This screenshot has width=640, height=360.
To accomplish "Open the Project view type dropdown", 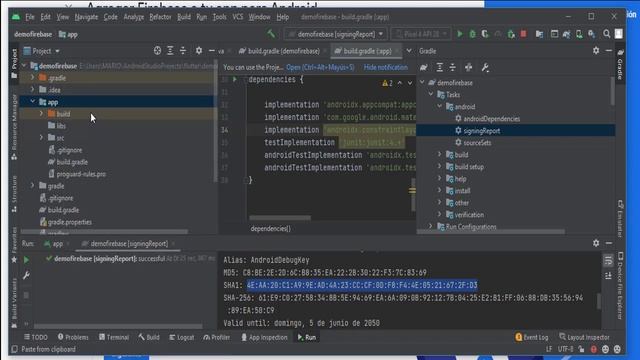I will point(42,51).
